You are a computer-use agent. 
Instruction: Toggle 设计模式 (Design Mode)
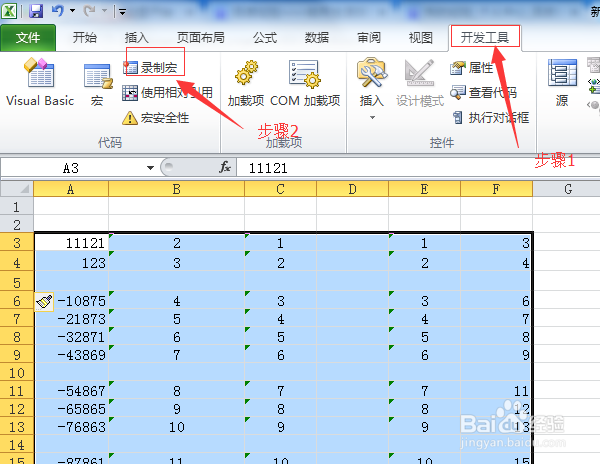(420, 83)
